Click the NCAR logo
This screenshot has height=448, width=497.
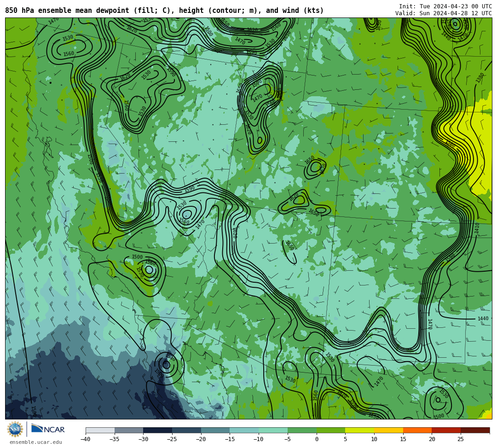[48, 429]
